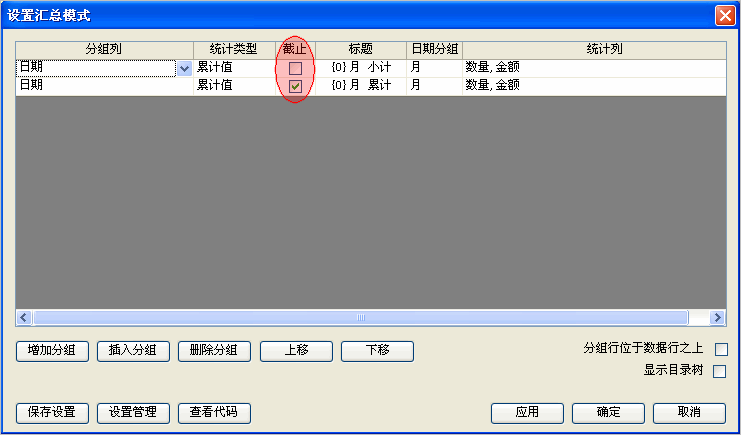Click the 应用 apply button

pyautogui.click(x=527, y=413)
